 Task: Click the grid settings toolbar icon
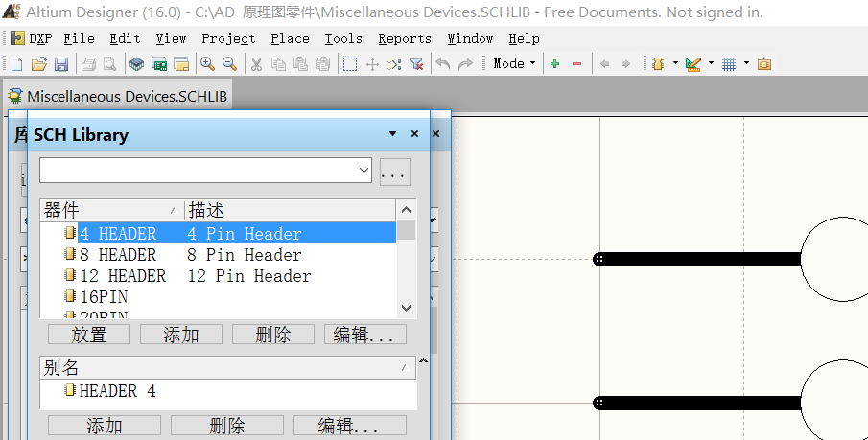pos(729,64)
